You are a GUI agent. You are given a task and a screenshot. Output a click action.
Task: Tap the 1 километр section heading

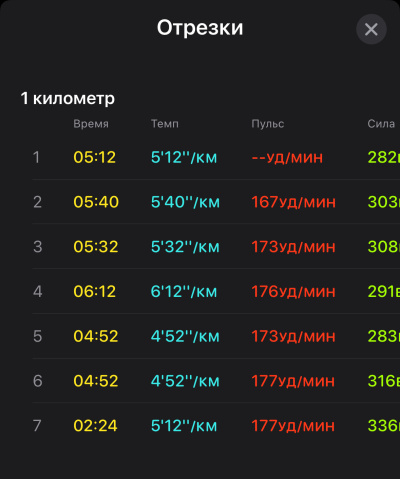pyautogui.click(x=68, y=98)
